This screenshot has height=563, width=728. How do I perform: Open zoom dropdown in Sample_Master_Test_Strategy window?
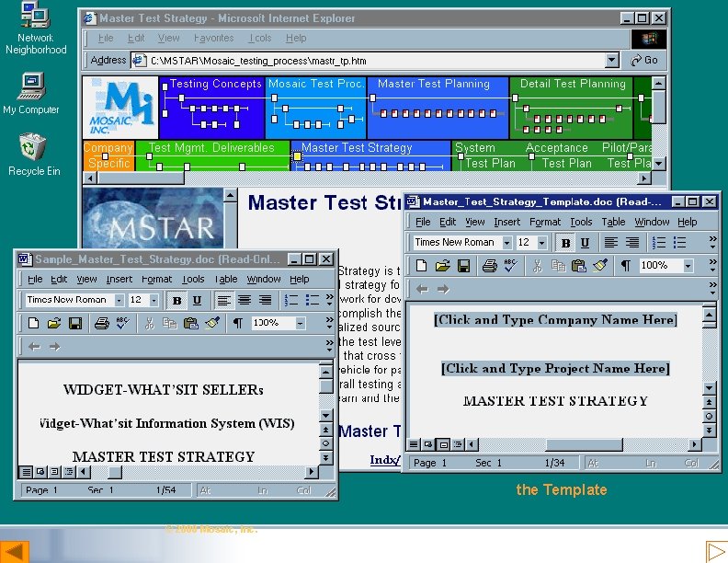pos(301,323)
